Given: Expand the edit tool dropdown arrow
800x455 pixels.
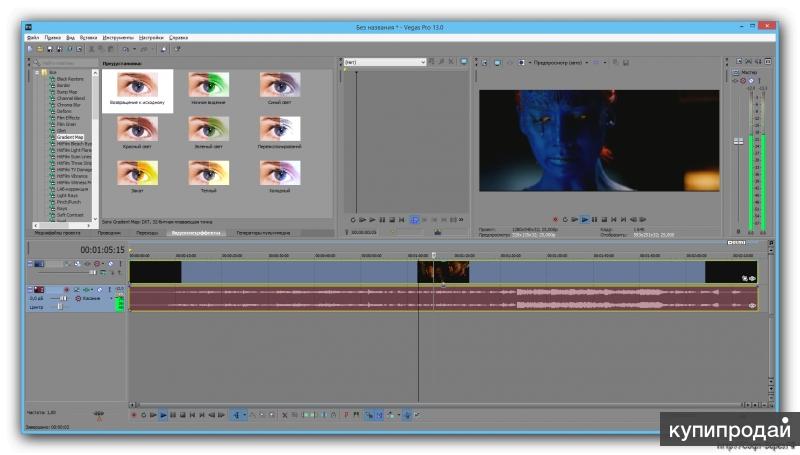Looking at the screenshot, I should click(x=244, y=415).
